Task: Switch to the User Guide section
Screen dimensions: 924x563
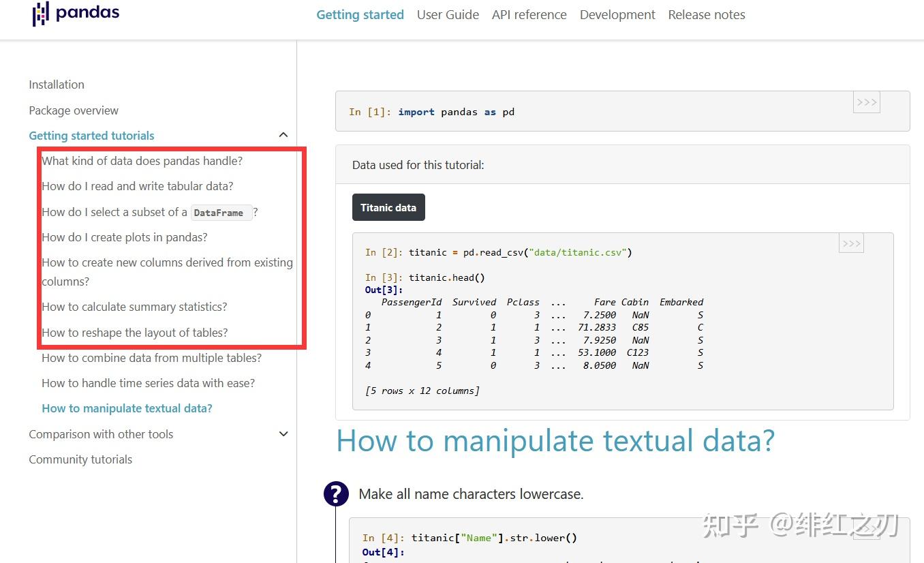Action: click(448, 14)
